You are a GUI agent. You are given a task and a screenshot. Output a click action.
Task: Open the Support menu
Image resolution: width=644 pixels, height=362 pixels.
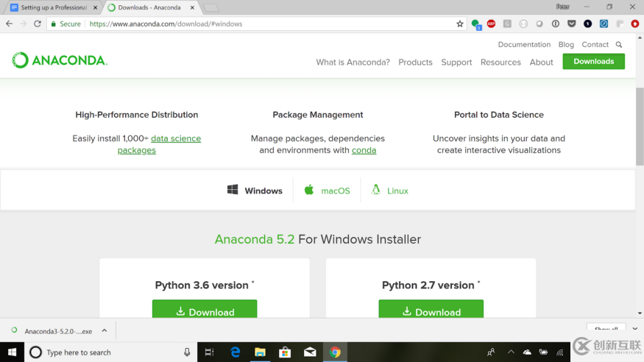click(456, 63)
